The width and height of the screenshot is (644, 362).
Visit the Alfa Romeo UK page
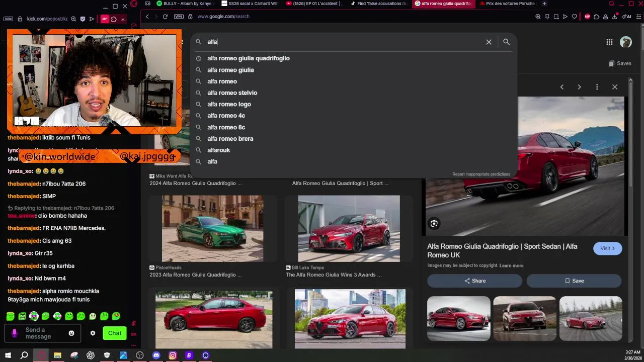(607, 248)
